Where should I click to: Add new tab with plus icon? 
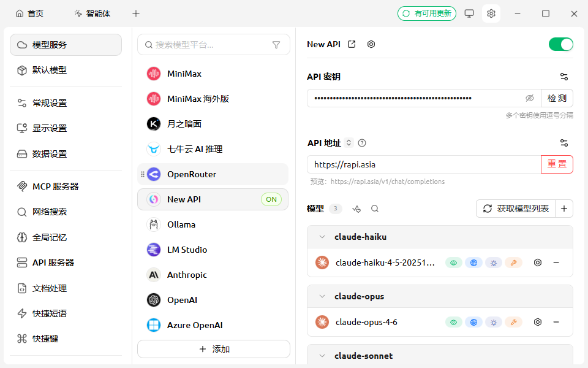[136, 14]
